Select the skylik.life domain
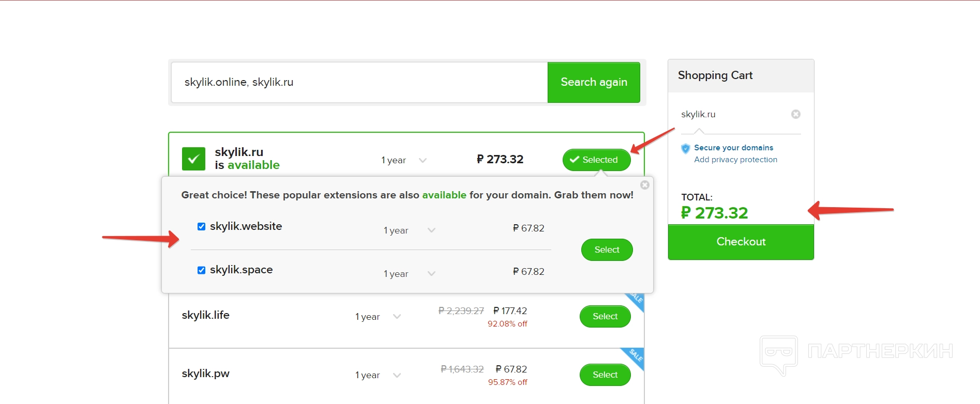The width and height of the screenshot is (980, 404). (605, 316)
